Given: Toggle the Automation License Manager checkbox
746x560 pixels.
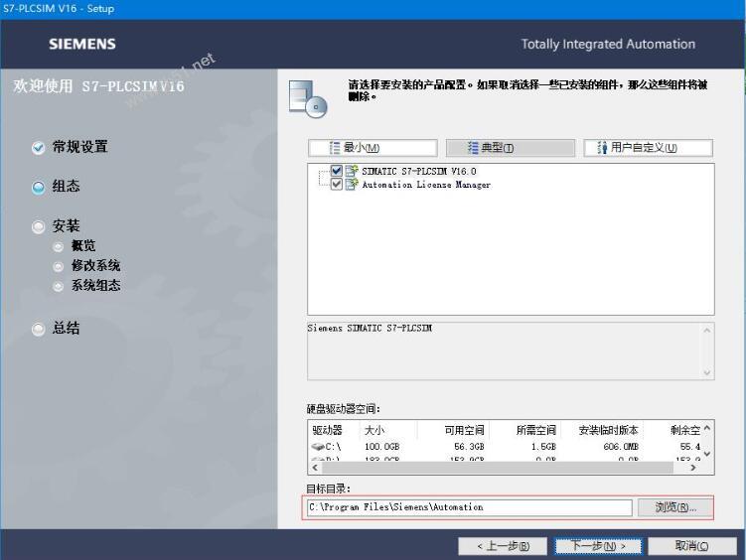Looking at the screenshot, I should click(x=337, y=184).
